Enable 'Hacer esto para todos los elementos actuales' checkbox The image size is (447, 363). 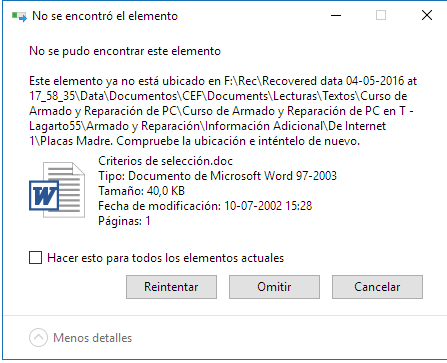point(35,258)
